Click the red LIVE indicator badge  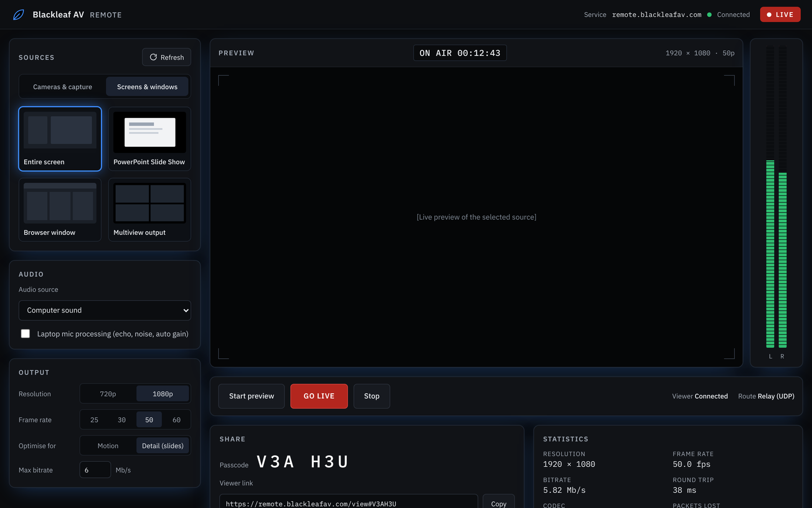pos(780,15)
